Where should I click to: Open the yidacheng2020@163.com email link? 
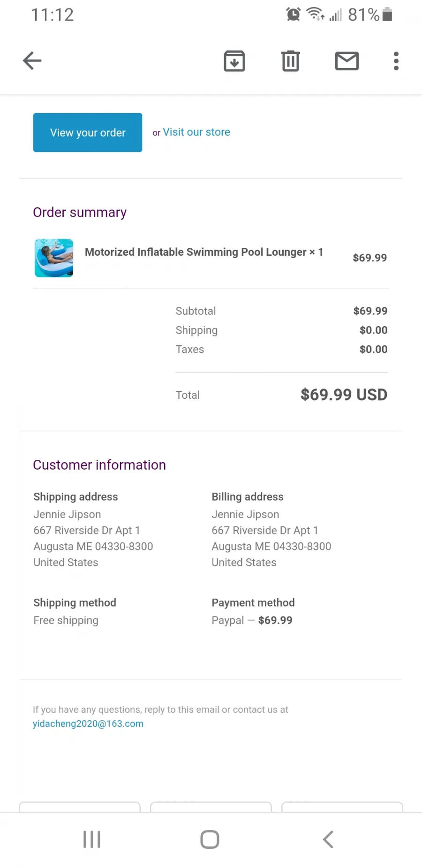pyautogui.click(x=88, y=723)
